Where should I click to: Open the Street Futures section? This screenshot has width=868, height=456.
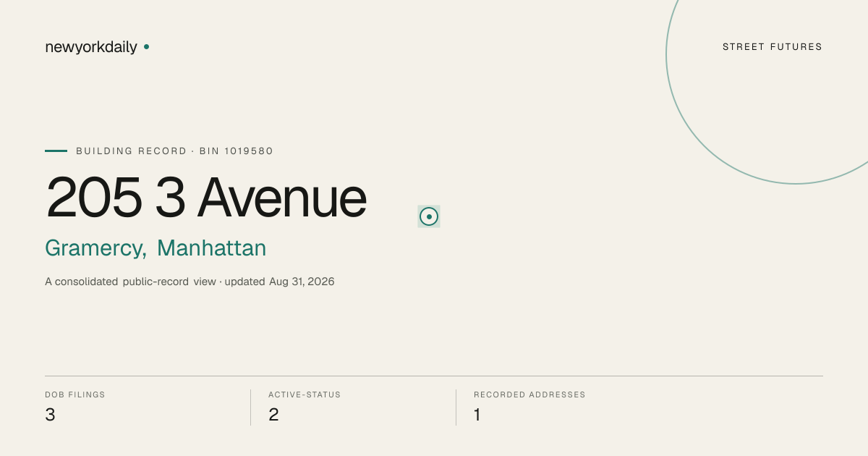pos(773,47)
